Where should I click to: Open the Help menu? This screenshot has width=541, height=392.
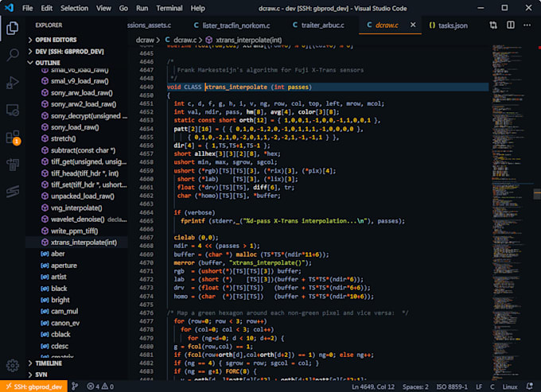tap(197, 8)
